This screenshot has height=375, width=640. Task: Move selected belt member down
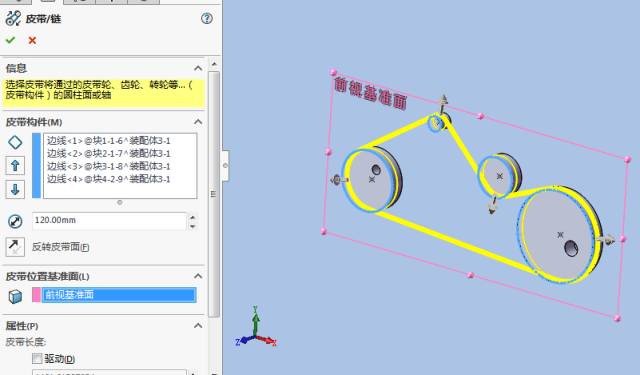click(15, 189)
